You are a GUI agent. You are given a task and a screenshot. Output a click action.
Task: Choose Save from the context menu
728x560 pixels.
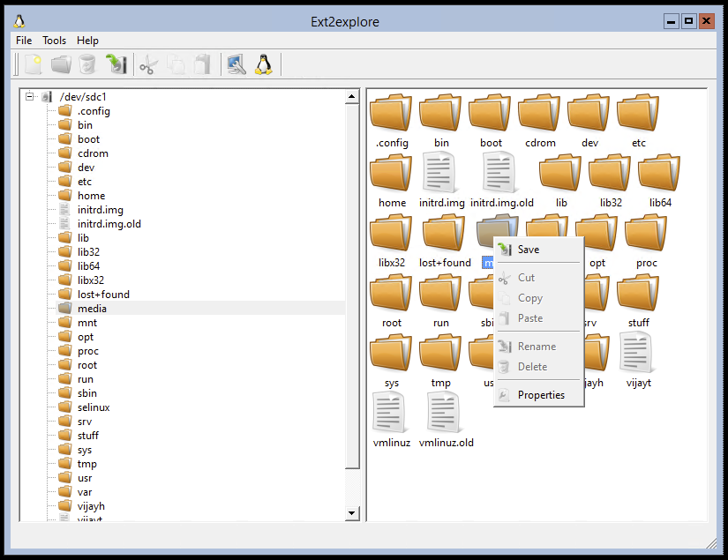pyautogui.click(x=529, y=250)
